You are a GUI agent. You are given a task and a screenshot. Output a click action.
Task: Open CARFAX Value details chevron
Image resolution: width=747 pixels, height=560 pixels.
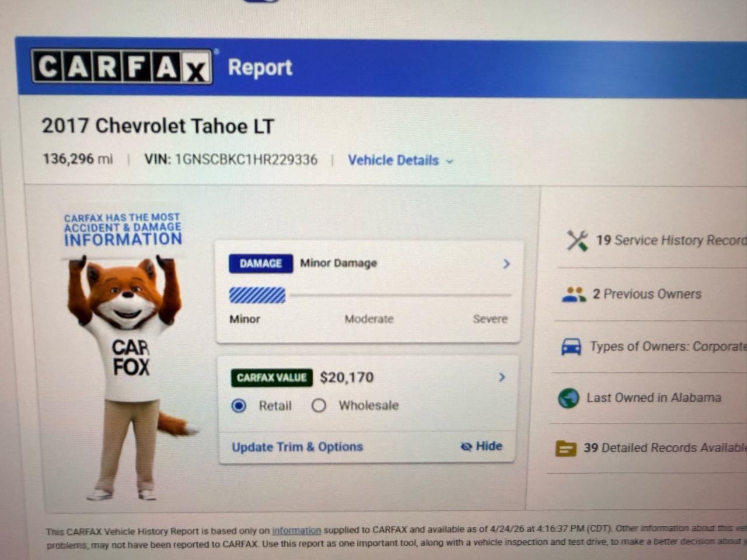click(502, 377)
